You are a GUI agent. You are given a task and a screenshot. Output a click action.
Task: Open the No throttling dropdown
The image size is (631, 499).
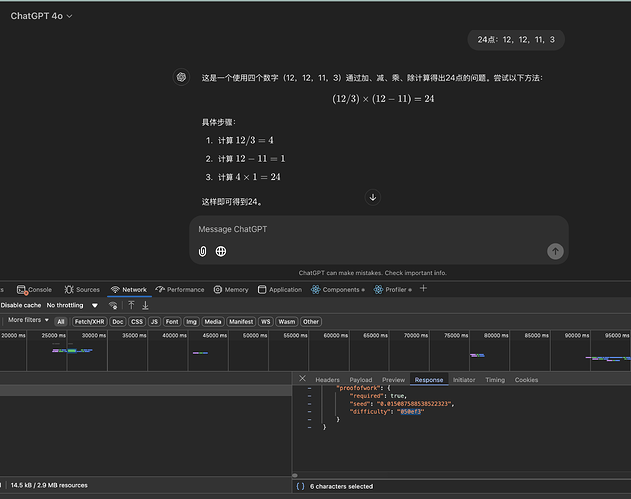point(72,305)
